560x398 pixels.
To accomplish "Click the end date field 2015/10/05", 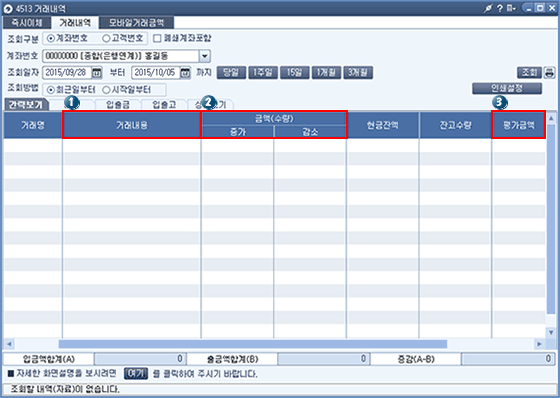I will [x=155, y=73].
